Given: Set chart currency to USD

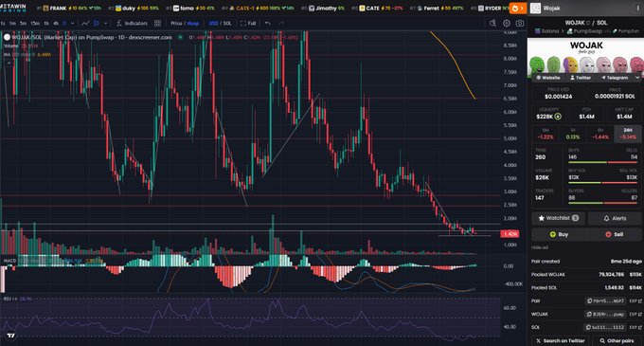Looking at the screenshot, I should tap(214, 24).
